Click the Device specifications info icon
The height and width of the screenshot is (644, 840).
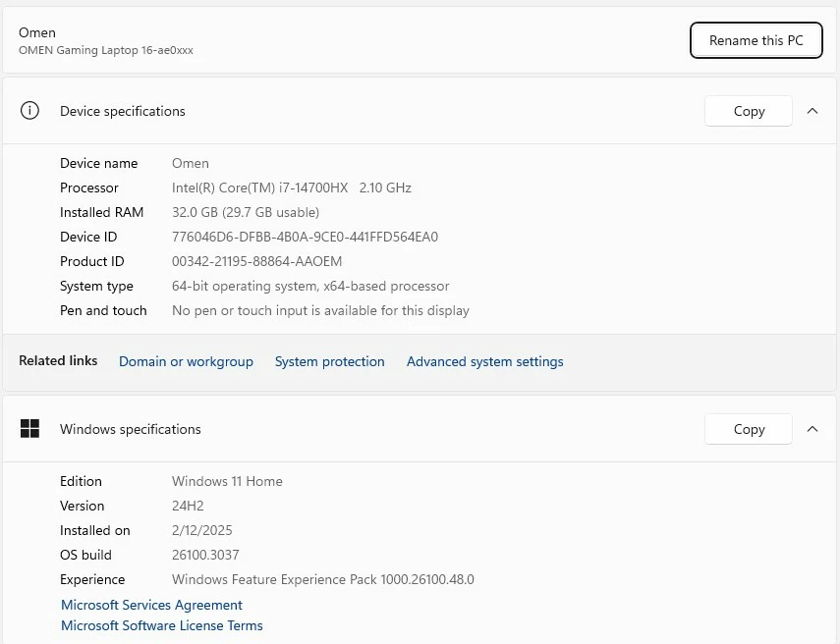tap(29, 111)
